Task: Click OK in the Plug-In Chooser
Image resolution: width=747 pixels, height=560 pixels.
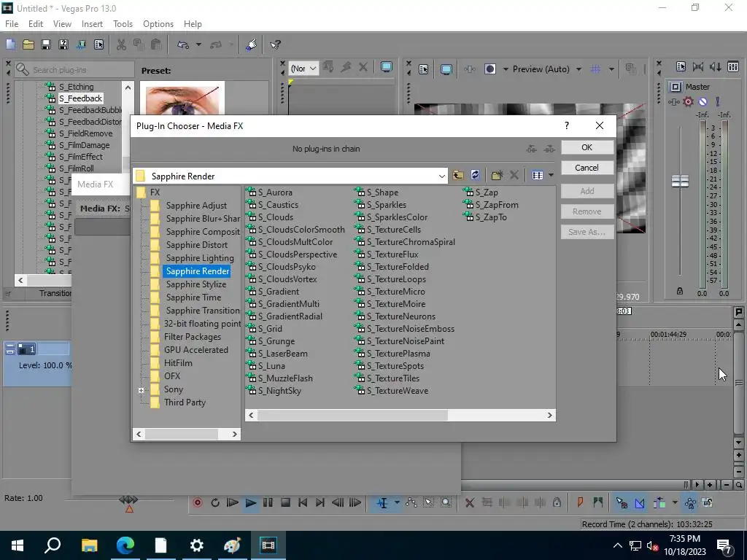Action: [x=587, y=147]
